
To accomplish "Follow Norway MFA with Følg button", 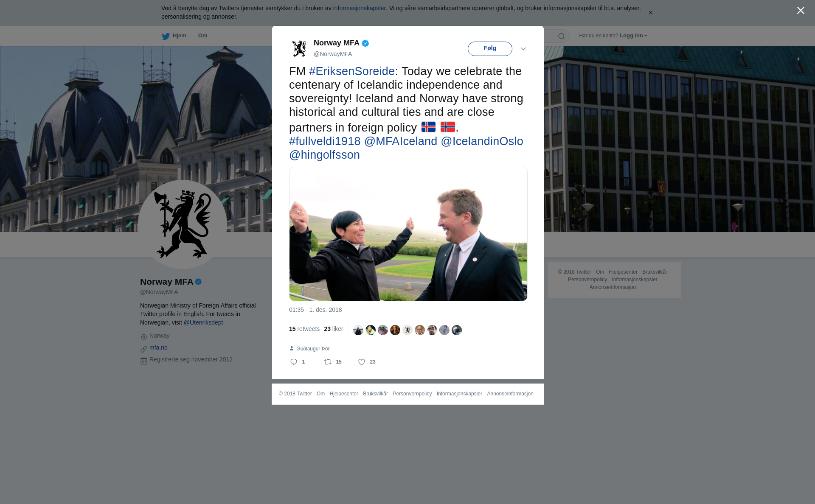I will click(490, 48).
